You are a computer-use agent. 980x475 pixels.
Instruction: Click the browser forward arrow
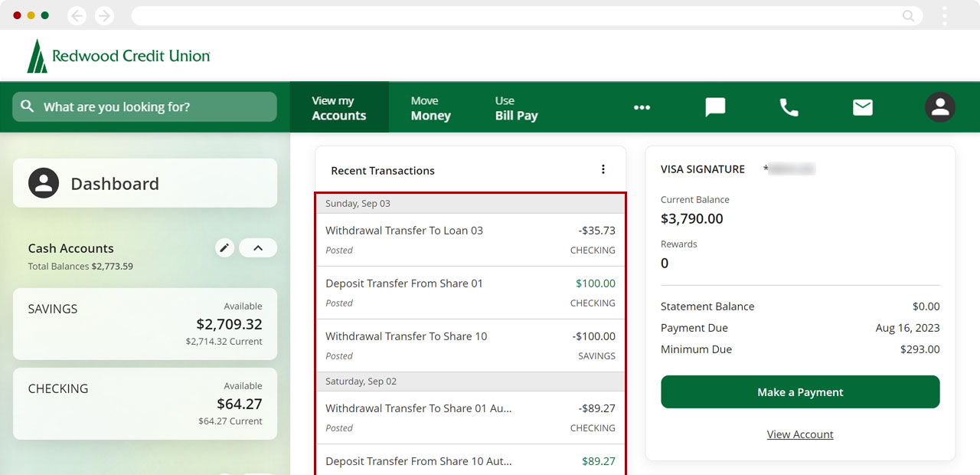(104, 15)
